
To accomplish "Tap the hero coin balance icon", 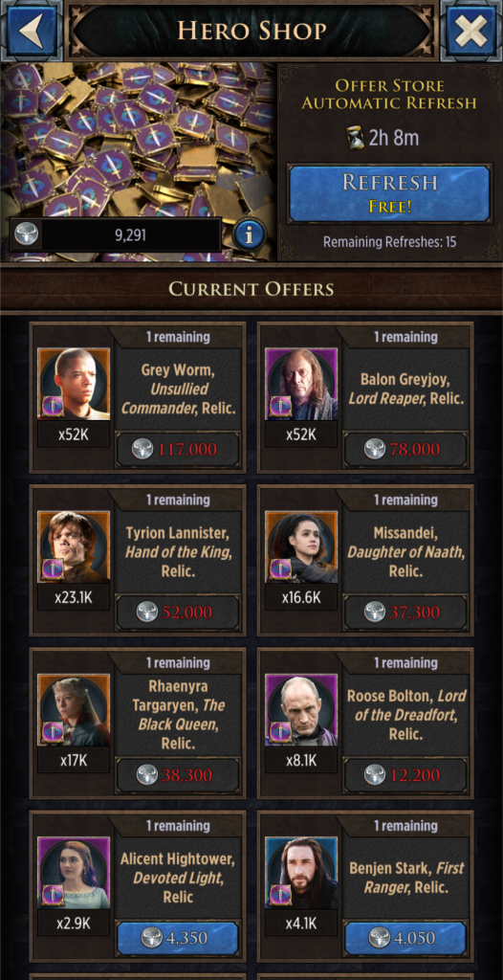I will tap(27, 234).
